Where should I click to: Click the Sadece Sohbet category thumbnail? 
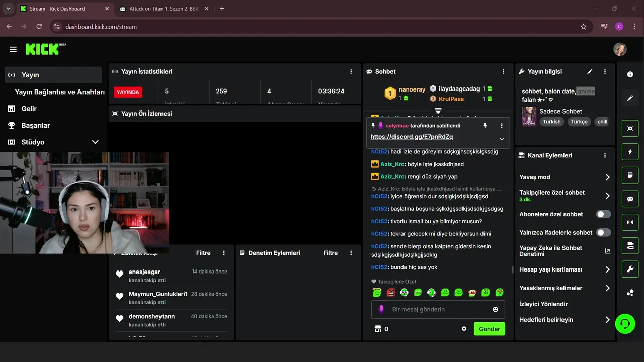(529, 116)
